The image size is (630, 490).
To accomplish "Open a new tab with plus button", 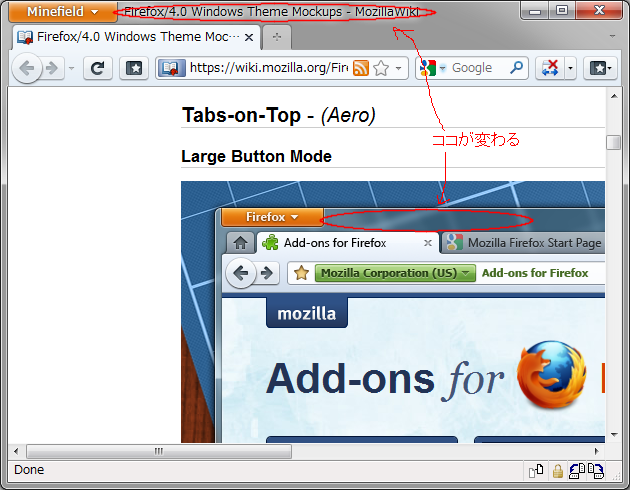I will [277, 37].
